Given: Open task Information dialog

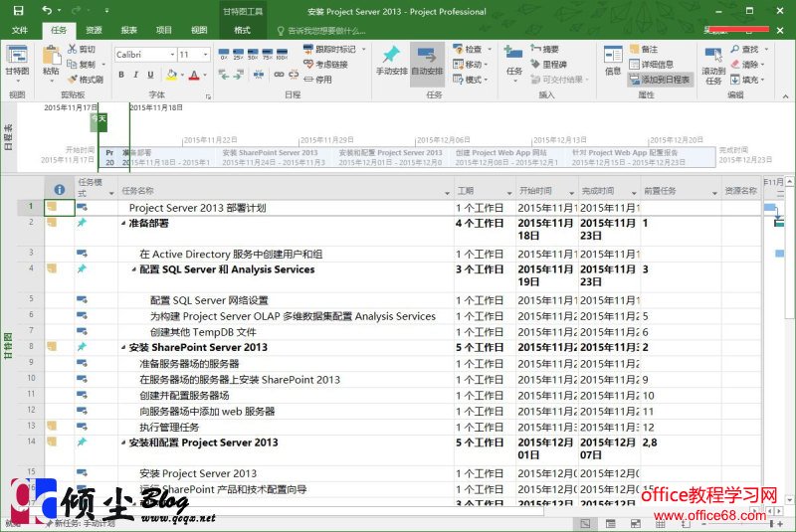Looking at the screenshot, I should 613,61.
